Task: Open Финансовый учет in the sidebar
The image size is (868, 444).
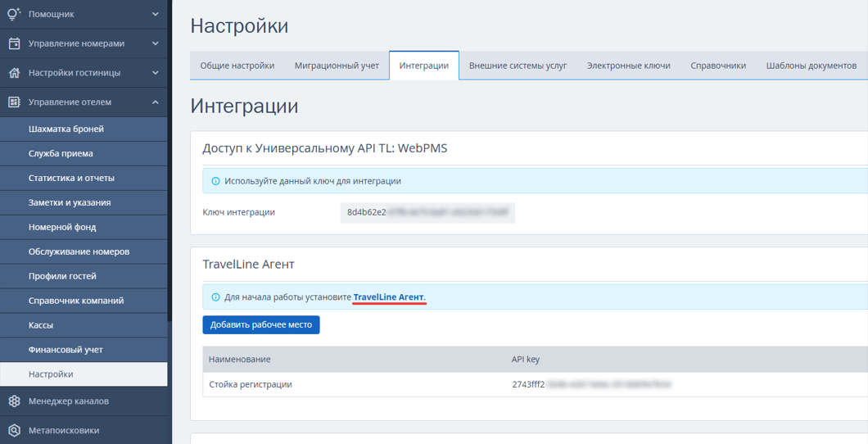Action: [x=84, y=350]
